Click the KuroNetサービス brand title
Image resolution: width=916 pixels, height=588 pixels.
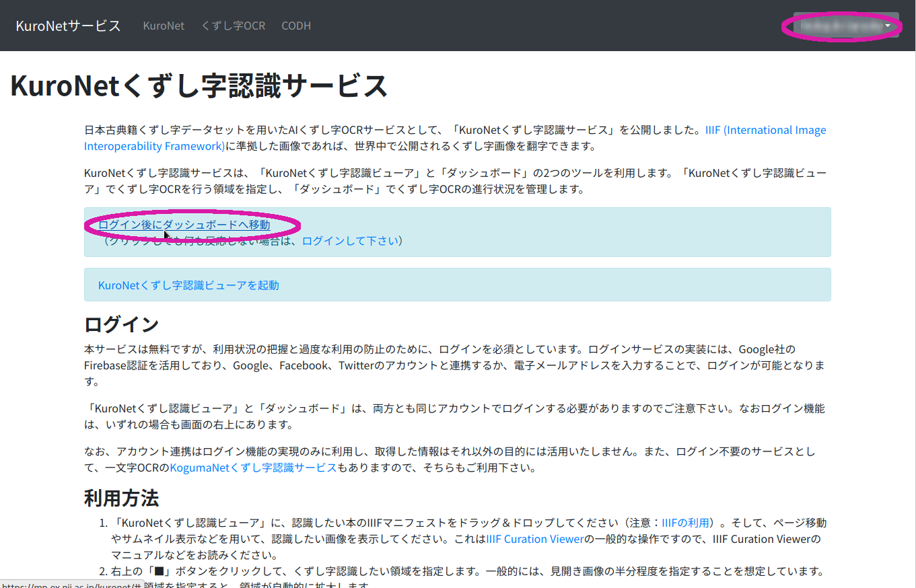click(x=67, y=26)
